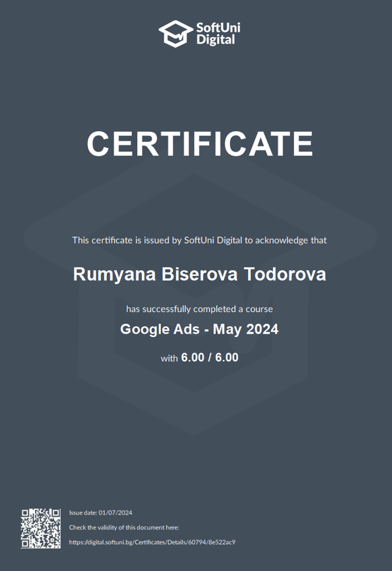Click the grade 6.00 / 6.00
Viewport: 392px width, 571px height.
[x=210, y=358]
